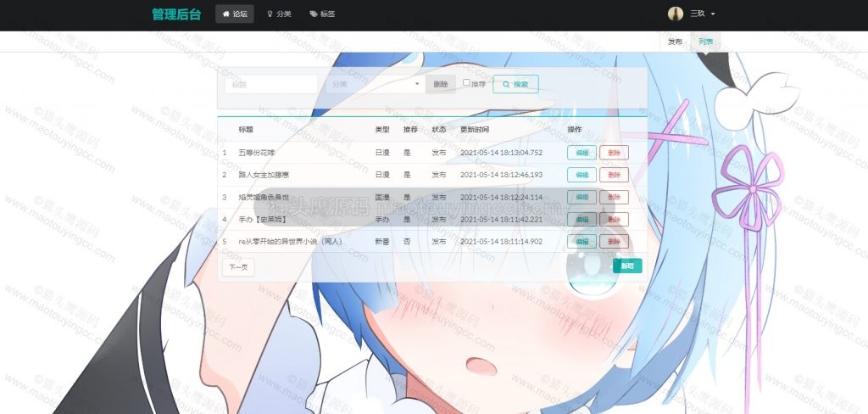Viewport: 868px width, 414px height.
Task: Select the title text 焰灵姬角色身世
Action: [x=264, y=197]
